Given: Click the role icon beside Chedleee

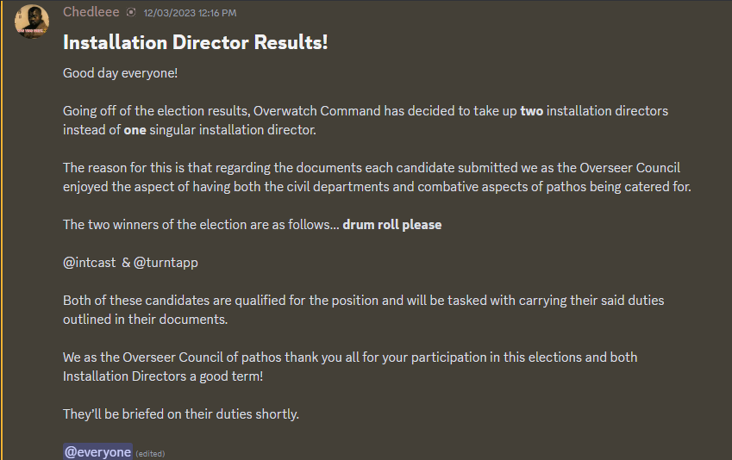Looking at the screenshot, I should [x=131, y=13].
